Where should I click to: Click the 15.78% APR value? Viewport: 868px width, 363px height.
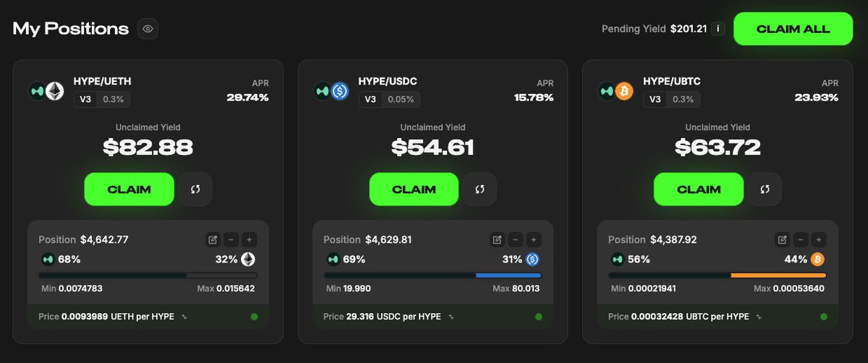point(534,98)
